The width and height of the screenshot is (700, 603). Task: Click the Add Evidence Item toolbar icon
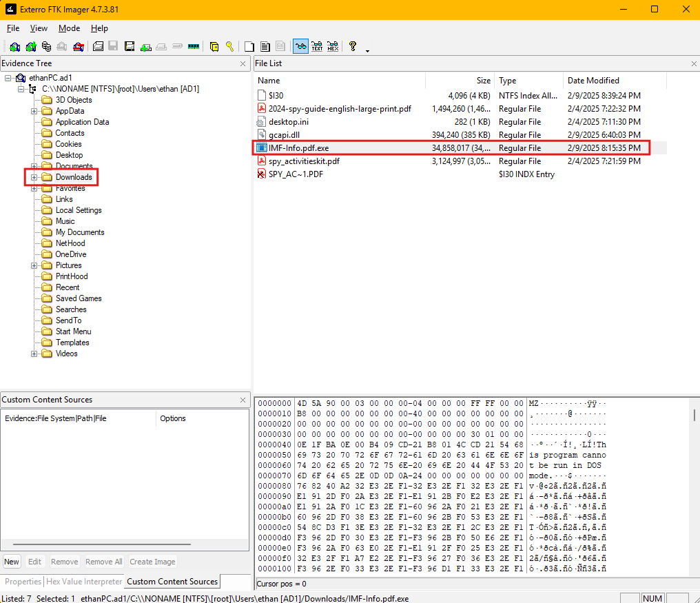coord(14,47)
